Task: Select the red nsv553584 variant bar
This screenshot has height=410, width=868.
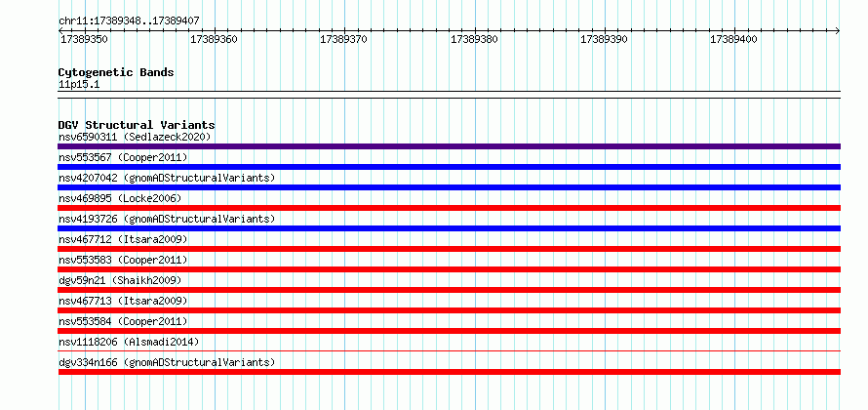Action: click(x=449, y=331)
